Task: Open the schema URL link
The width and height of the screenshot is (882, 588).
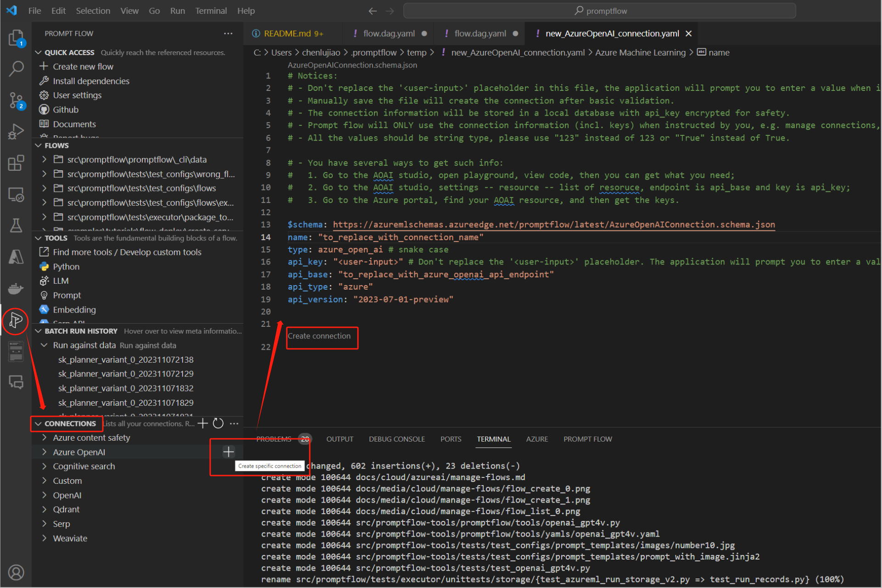Action: (553, 224)
